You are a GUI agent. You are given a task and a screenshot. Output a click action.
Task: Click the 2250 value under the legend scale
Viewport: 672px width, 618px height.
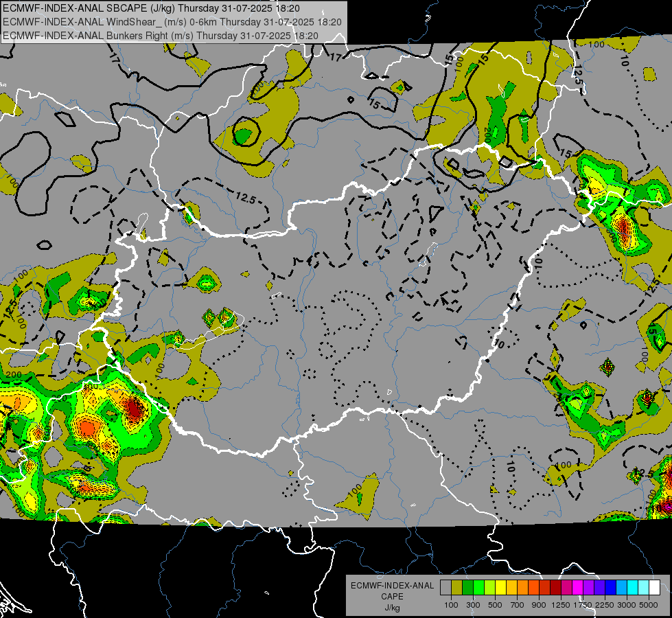tap(605, 605)
